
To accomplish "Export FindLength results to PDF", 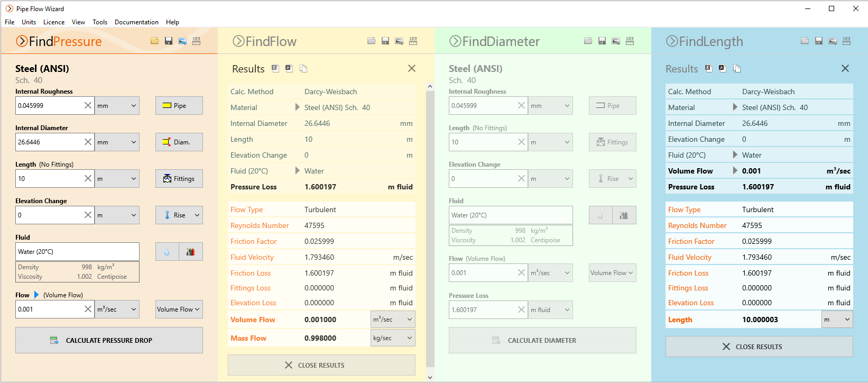I will (x=723, y=68).
